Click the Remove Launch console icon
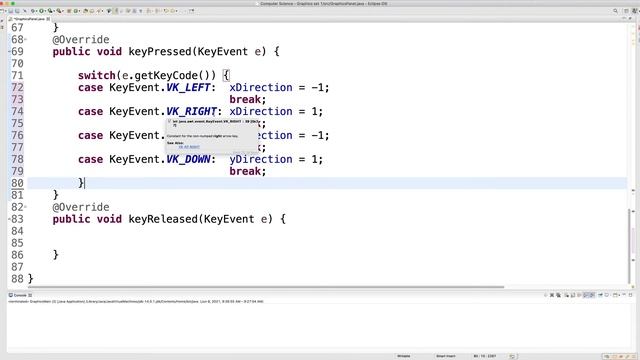This screenshot has height=360, width=640. 551,295
